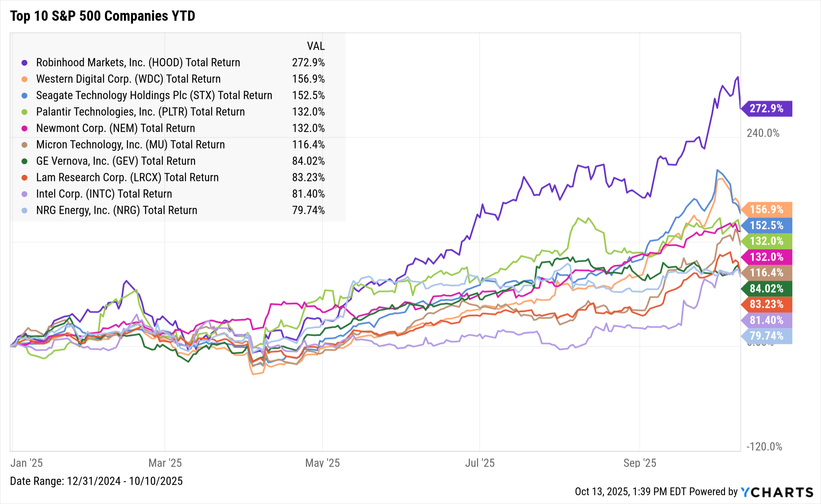Click the red-orange 83.23% end-value flag
Viewport: 821px width, 504px height.
[766, 304]
